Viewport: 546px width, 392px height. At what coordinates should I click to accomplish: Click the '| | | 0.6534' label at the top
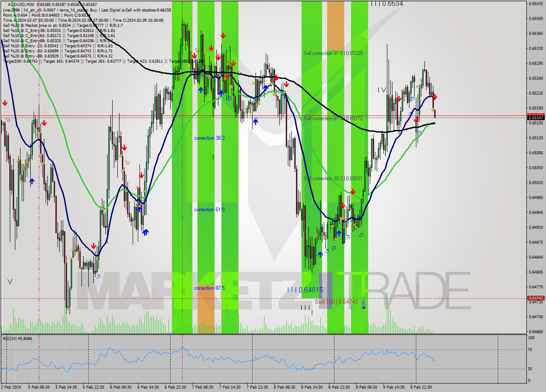(386, 3)
